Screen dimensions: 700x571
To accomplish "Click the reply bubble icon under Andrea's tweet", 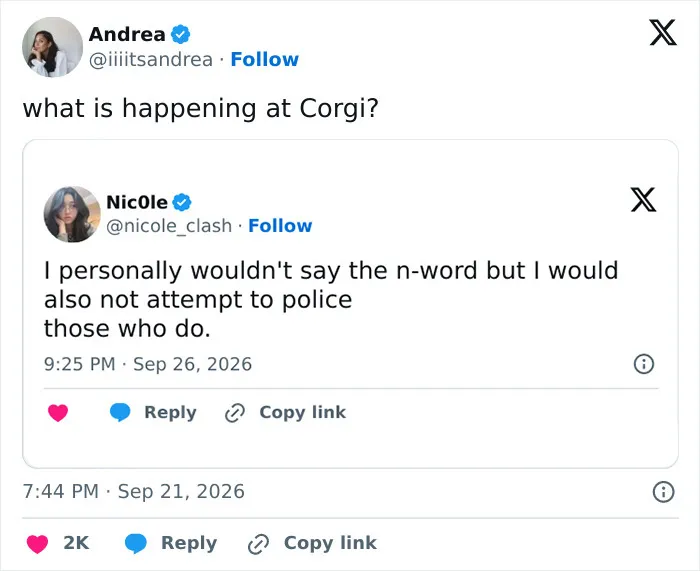I will click(136, 543).
